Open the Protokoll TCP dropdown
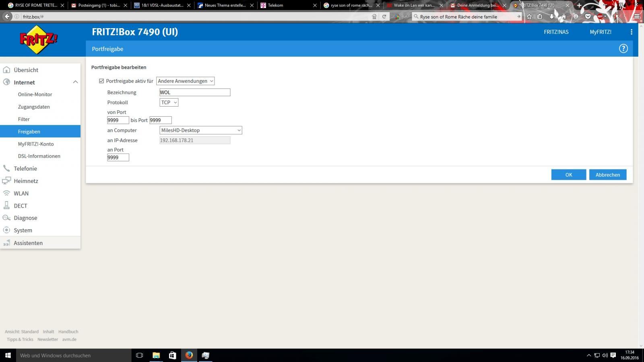The image size is (644, 362). (169, 102)
